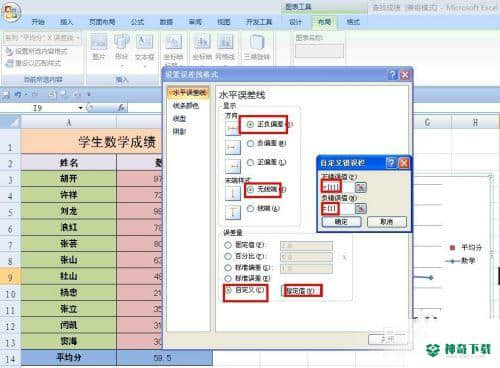Click the fx insert function icon
The image size is (500, 368).
click(x=121, y=107)
